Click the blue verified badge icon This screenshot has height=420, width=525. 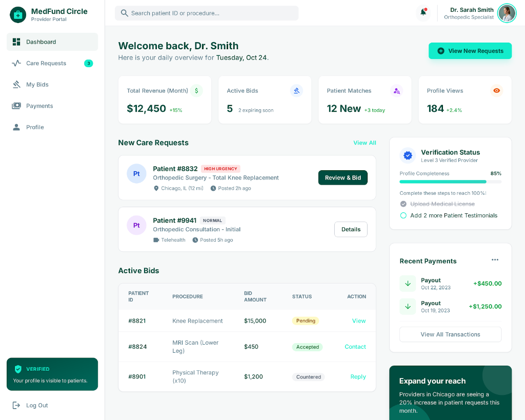408,155
